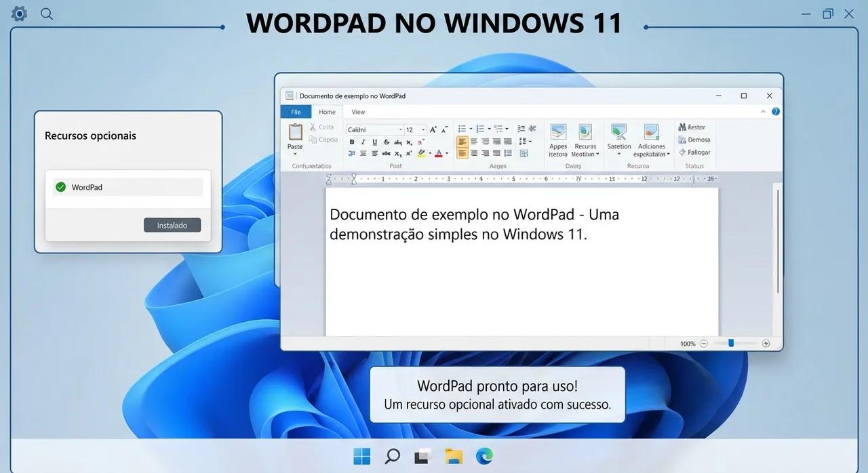The width and height of the screenshot is (868, 473).
Task: Select the WordPad row in Recursos opcionais
Action: [x=127, y=187]
